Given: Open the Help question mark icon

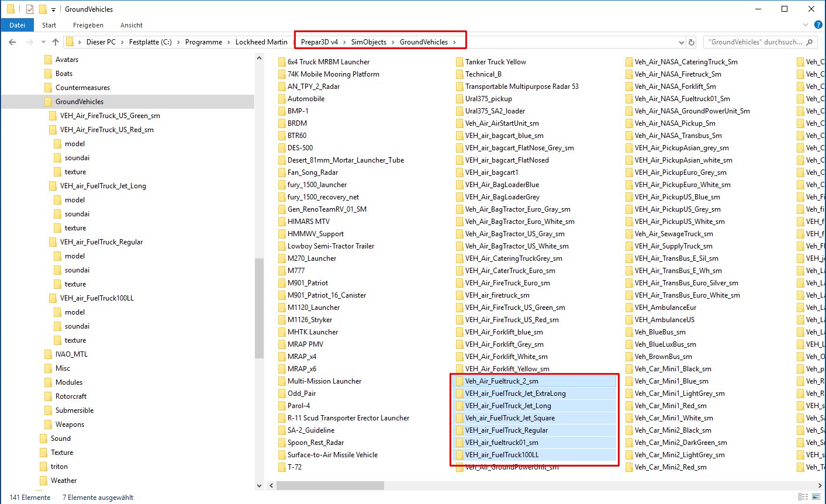Looking at the screenshot, I should pos(818,25).
